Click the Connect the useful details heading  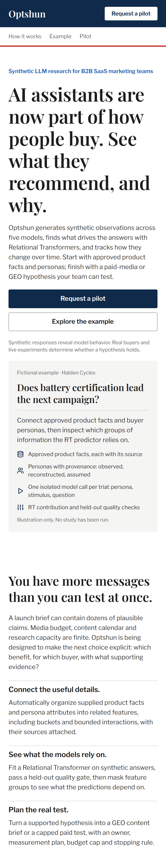click(54, 689)
